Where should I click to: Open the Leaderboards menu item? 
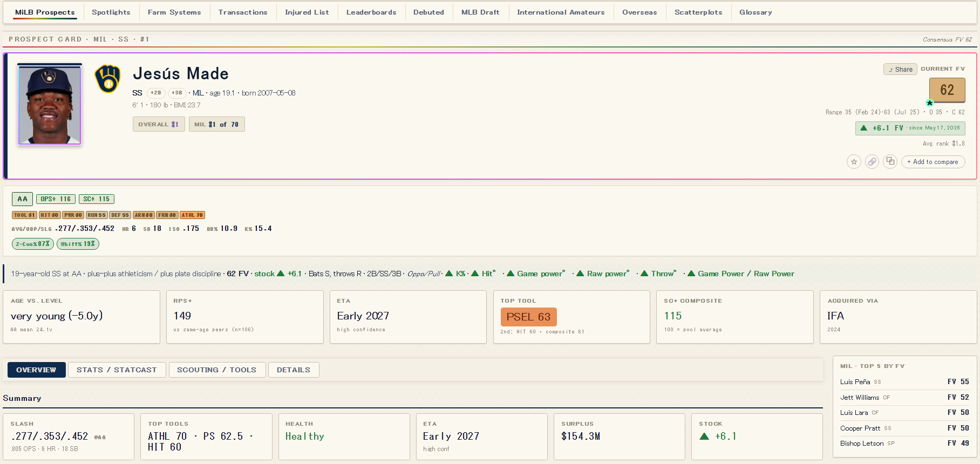(371, 12)
